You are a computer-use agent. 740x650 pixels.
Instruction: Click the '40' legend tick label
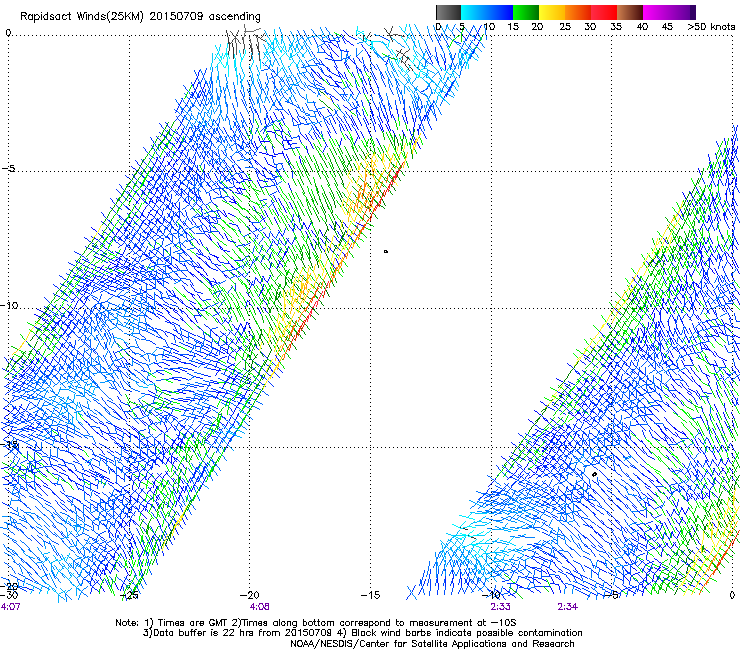pyautogui.click(x=642, y=27)
